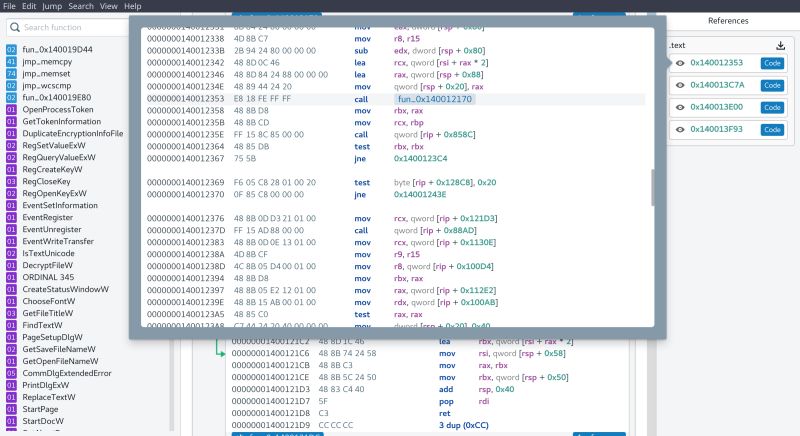Open the Search menu
800x436 pixels.
[x=81, y=6]
